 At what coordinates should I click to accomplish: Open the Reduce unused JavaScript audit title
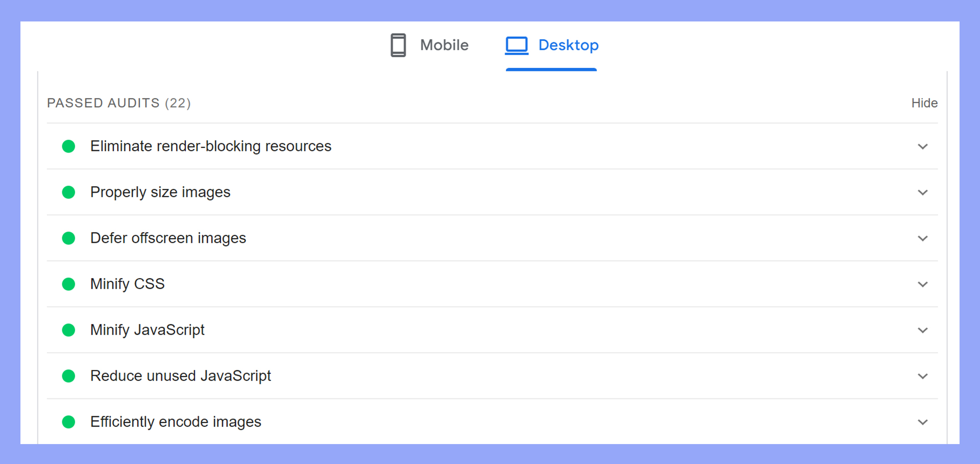click(x=180, y=376)
